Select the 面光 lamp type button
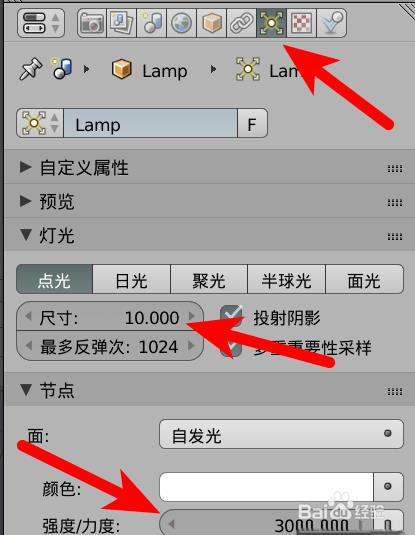The height and width of the screenshot is (535, 415). pos(364,279)
